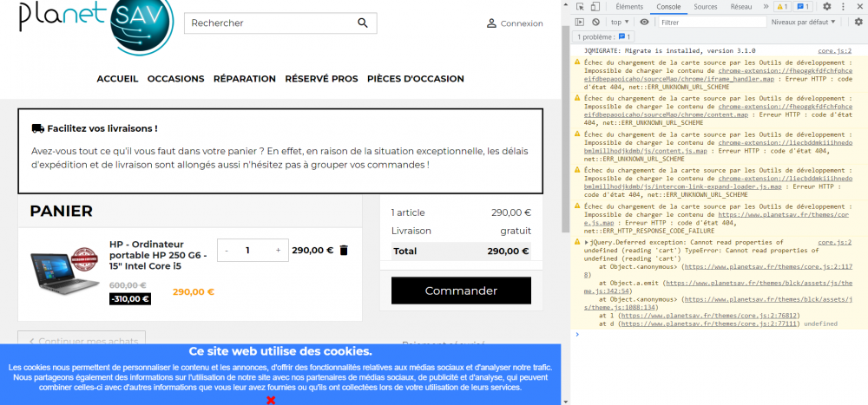Image resolution: width=868 pixels, height=405 pixels.
Task: Click the 'Livraison gratuit' summary row
Action: [x=461, y=231]
